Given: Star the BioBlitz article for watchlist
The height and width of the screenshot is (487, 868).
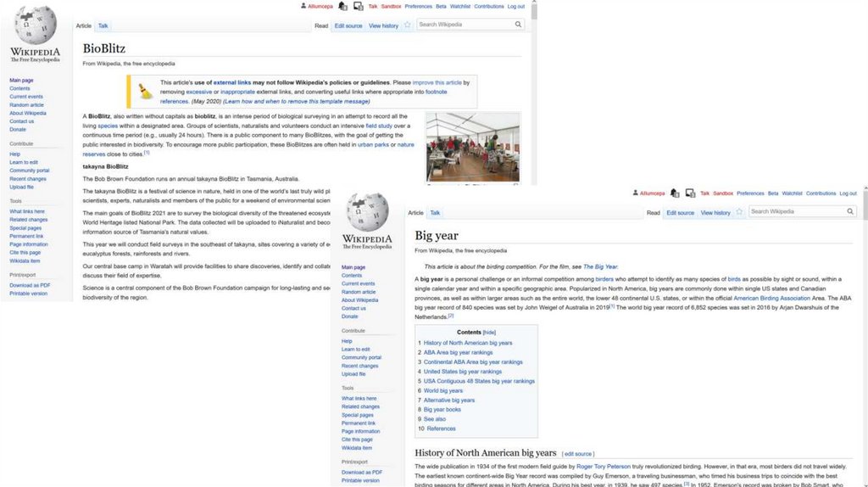Looking at the screenshot, I should click(x=408, y=25).
